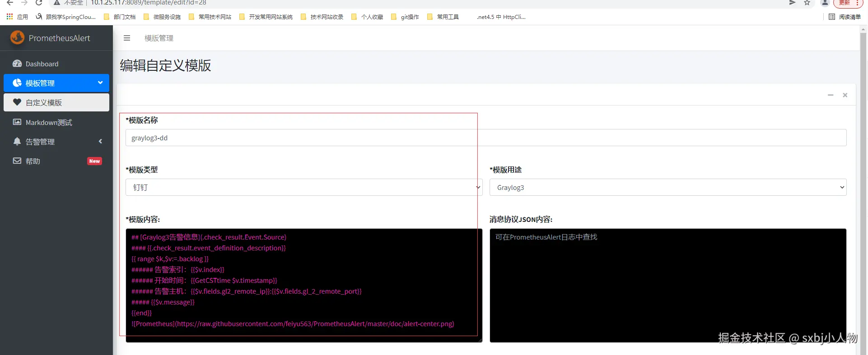Click inside the 模版内容 template textarea

tap(304, 286)
